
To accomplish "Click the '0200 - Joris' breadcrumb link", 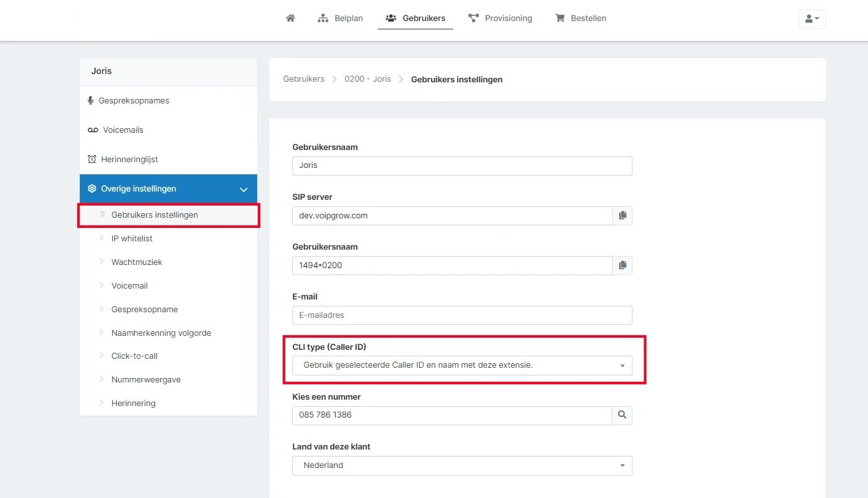I will tap(368, 79).
